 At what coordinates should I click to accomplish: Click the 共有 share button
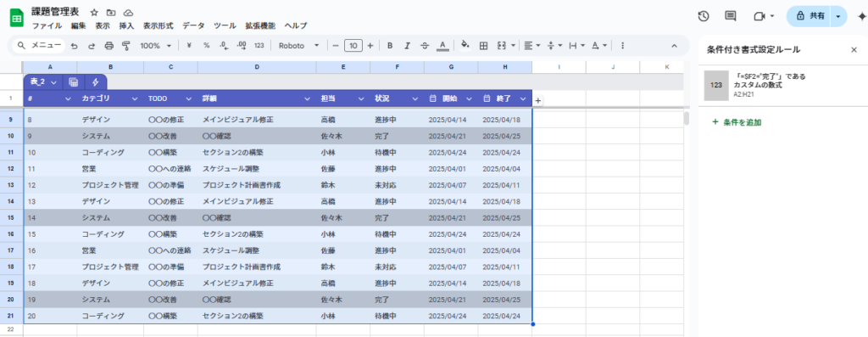coord(810,16)
